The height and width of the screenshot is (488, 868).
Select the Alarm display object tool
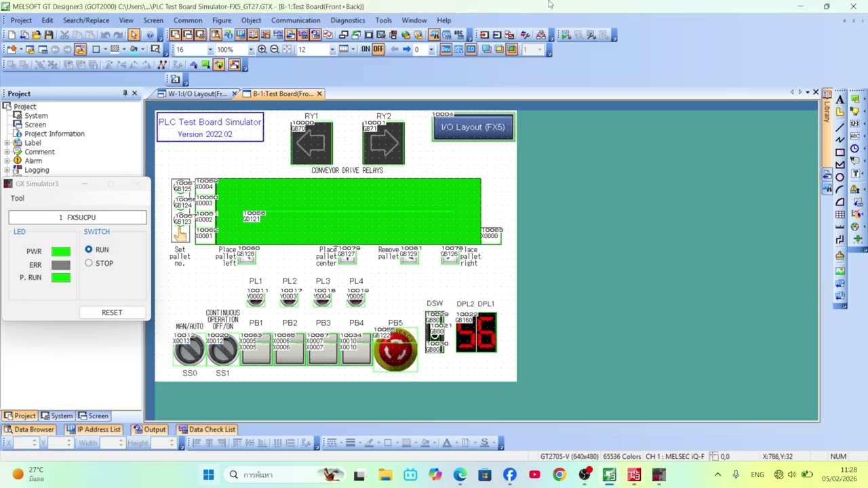(855, 188)
